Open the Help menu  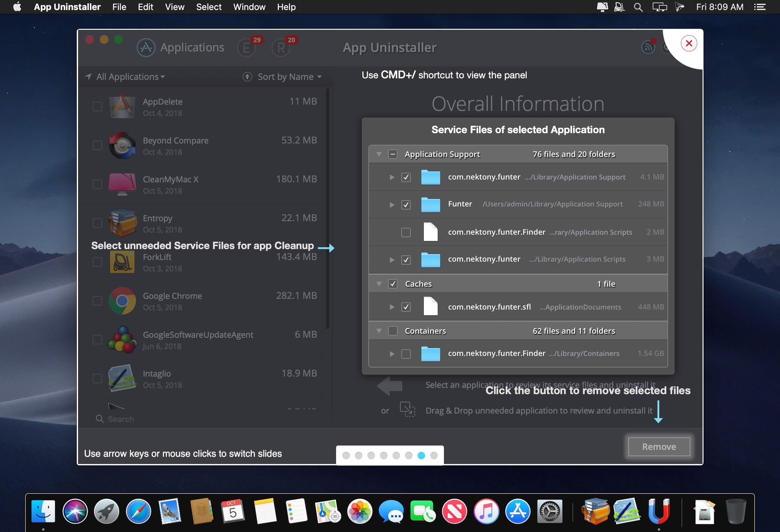[x=286, y=7]
